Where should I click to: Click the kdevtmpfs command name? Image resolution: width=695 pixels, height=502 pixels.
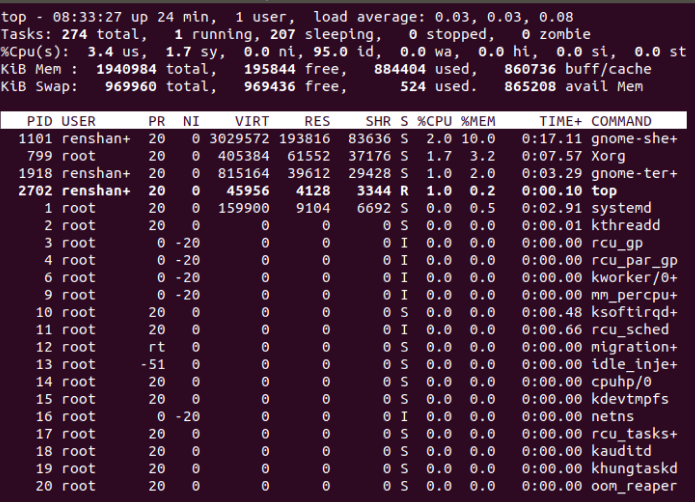pos(630,399)
